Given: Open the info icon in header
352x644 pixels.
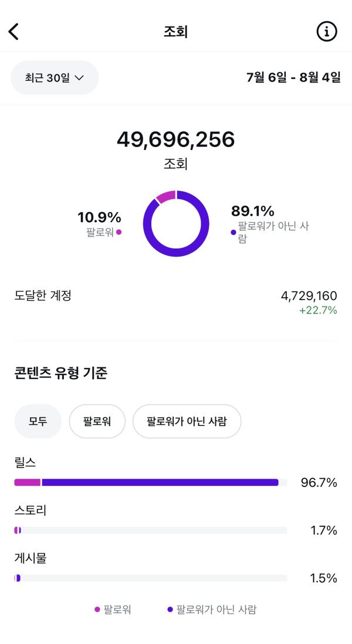Looking at the screenshot, I should coord(327,32).
